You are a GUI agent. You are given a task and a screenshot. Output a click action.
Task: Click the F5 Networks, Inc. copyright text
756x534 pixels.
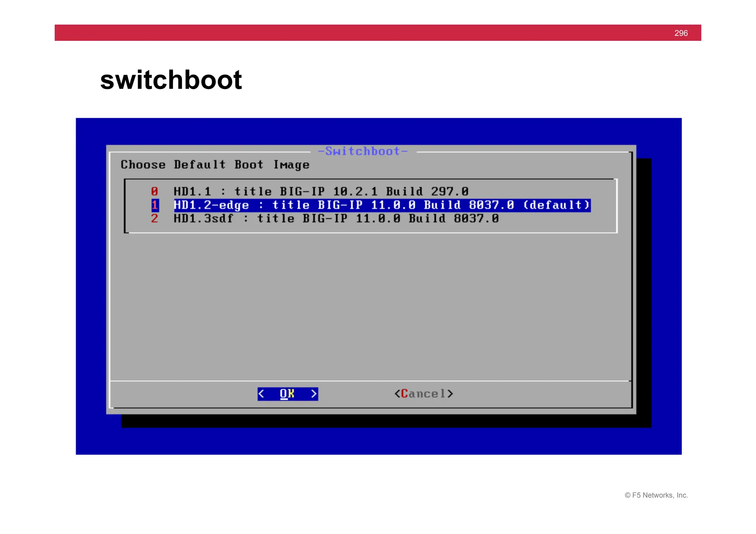(656, 495)
